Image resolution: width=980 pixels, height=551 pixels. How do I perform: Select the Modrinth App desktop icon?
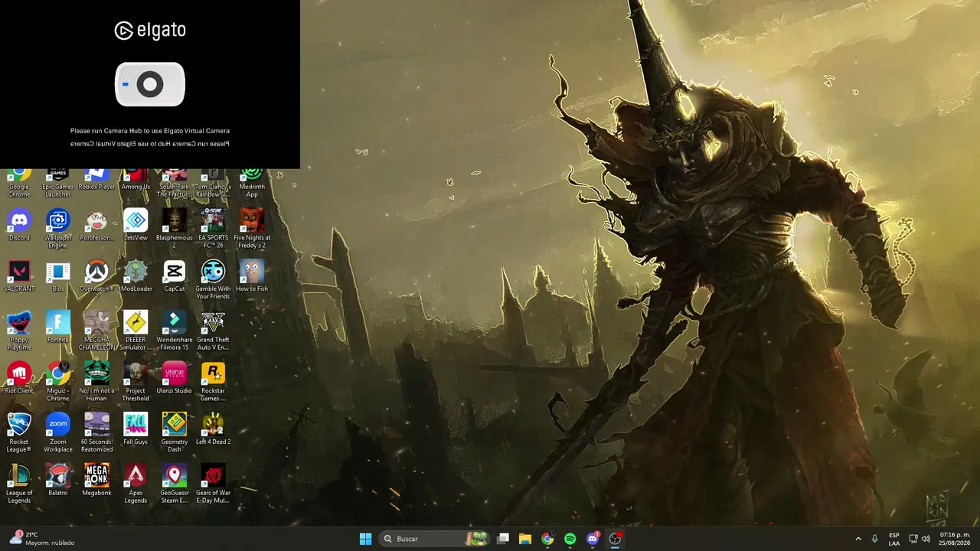pos(252,184)
